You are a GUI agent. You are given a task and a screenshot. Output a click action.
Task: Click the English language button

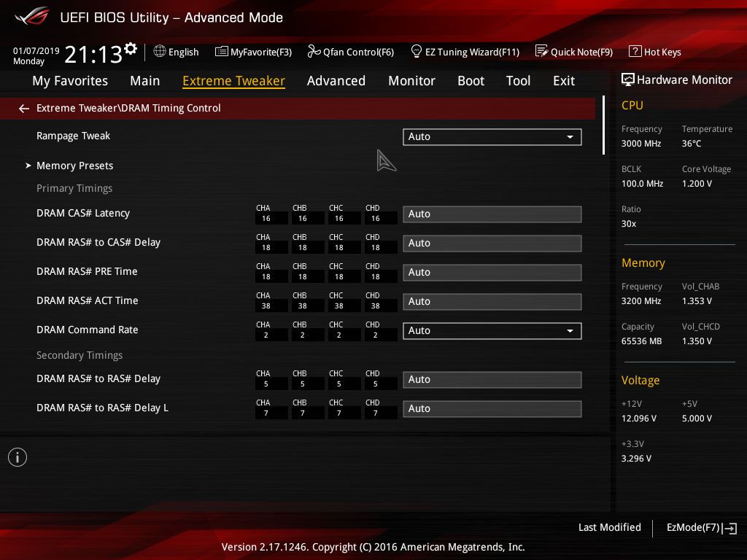point(183,52)
